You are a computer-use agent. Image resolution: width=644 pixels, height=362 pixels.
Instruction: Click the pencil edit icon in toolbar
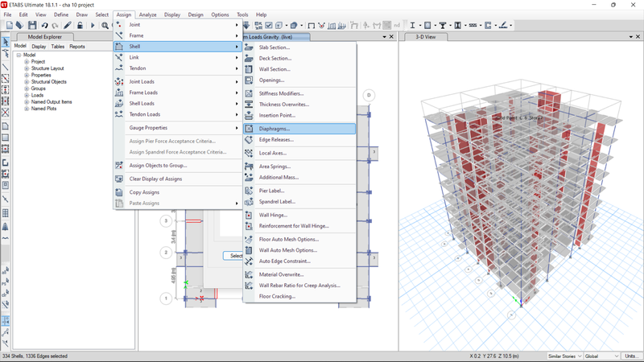[68, 26]
